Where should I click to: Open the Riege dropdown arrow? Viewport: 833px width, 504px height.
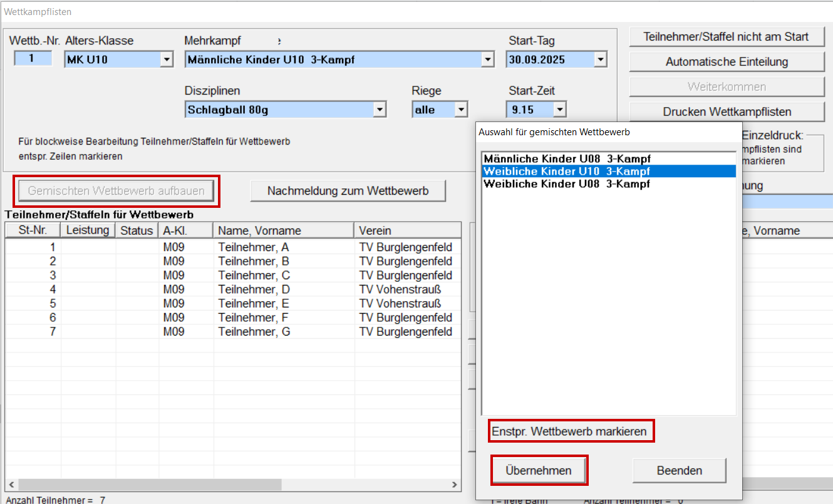[461, 110]
